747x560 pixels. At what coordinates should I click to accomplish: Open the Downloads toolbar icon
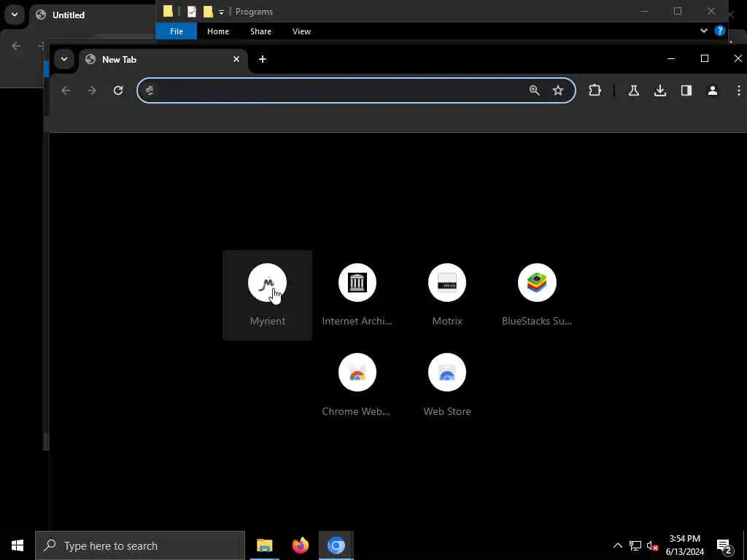pyautogui.click(x=659, y=90)
